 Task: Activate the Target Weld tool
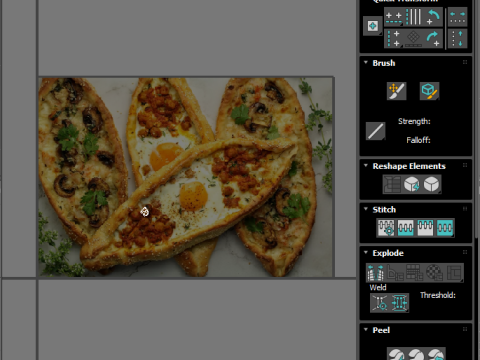point(380,303)
